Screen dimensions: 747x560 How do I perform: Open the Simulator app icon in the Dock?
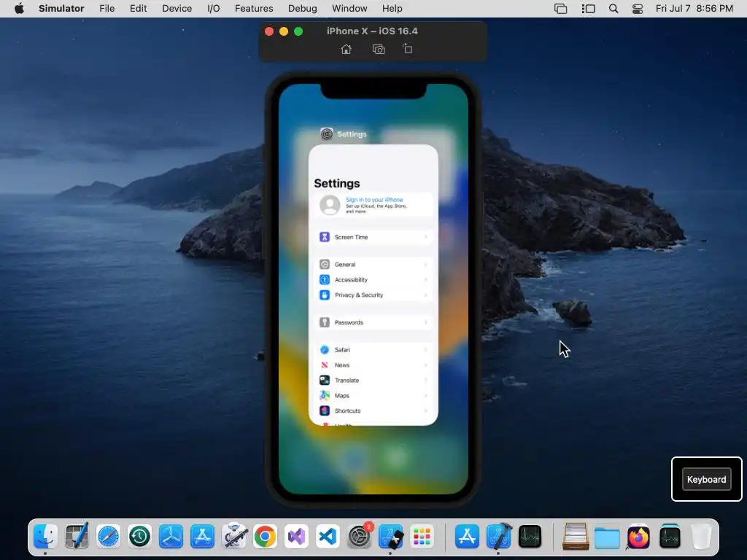391,537
